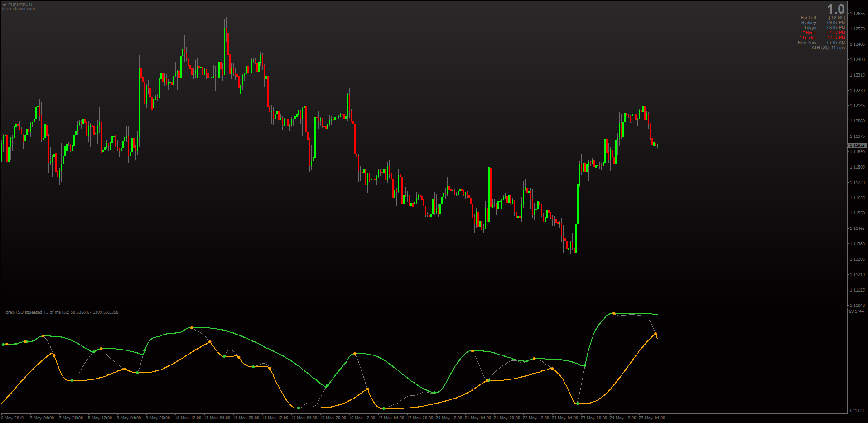The image size is (868, 423).
Task: Click the 6 May 2019 date label
Action: [x=12, y=418]
